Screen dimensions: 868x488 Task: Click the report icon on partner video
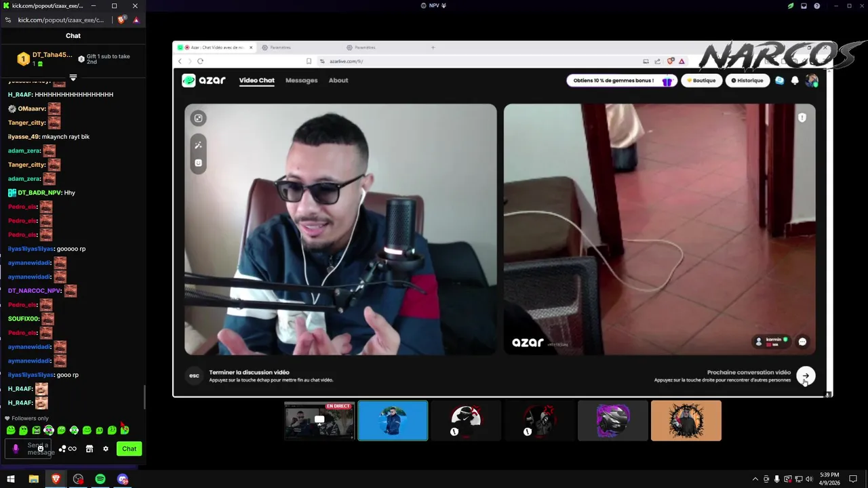(802, 118)
